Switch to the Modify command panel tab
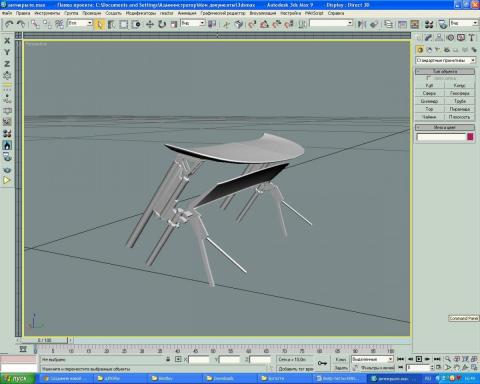This screenshot has height=384, width=480. tap(429, 38)
